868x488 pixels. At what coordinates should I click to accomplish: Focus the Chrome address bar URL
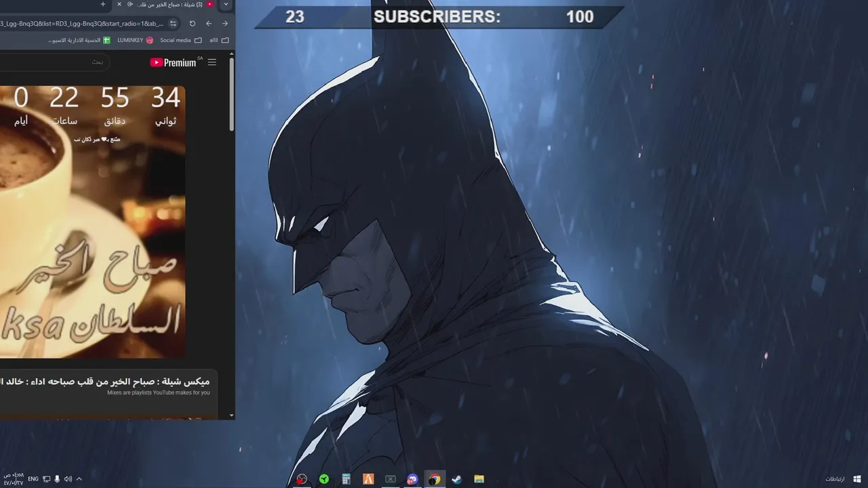81,23
